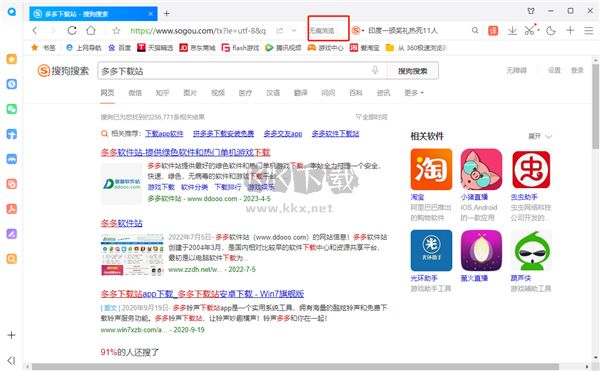Open the downloads manager icon
The height and width of the screenshot is (371, 600).
512,31
